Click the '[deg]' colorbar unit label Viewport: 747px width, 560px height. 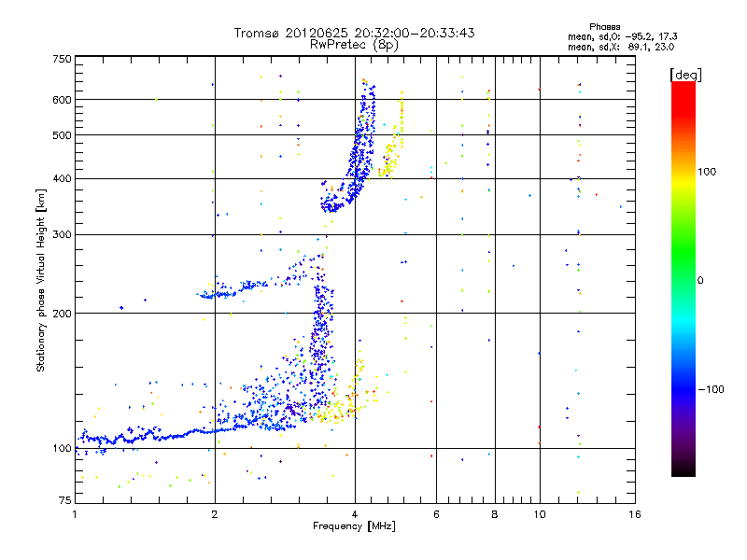point(685,75)
